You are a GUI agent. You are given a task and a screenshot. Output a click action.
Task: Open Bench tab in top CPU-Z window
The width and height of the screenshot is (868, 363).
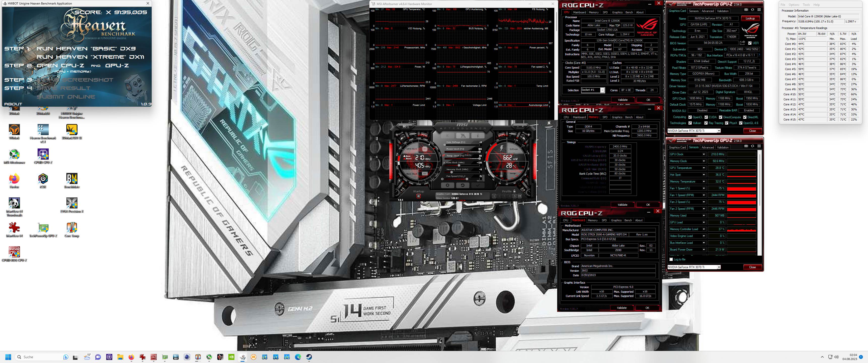coord(629,12)
